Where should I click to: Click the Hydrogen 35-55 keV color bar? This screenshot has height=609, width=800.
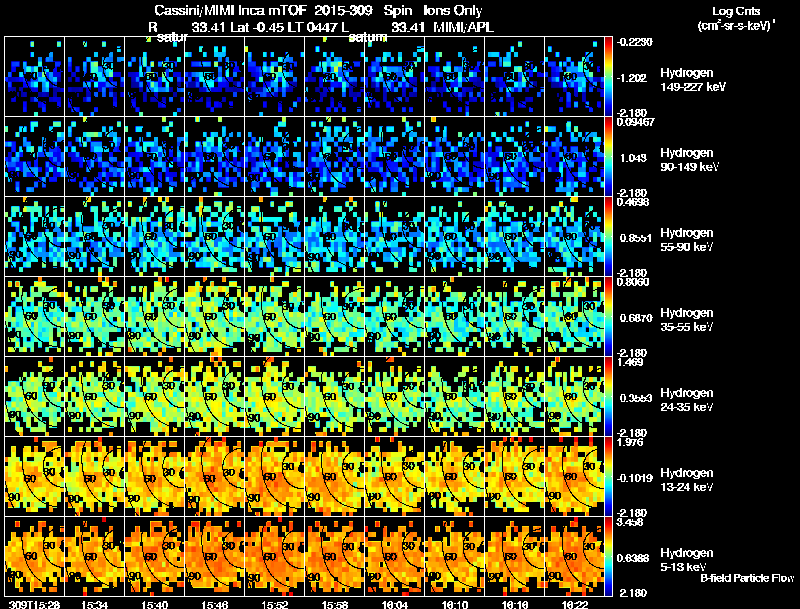[608, 317]
